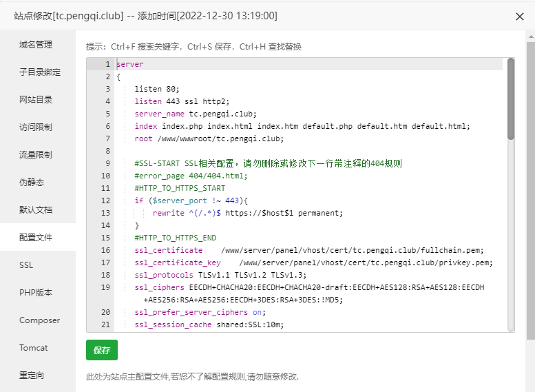Click 'ssl_session_cache shared:SSL:10m;' line
Viewport: 535px width, 392px height.
click(x=209, y=324)
